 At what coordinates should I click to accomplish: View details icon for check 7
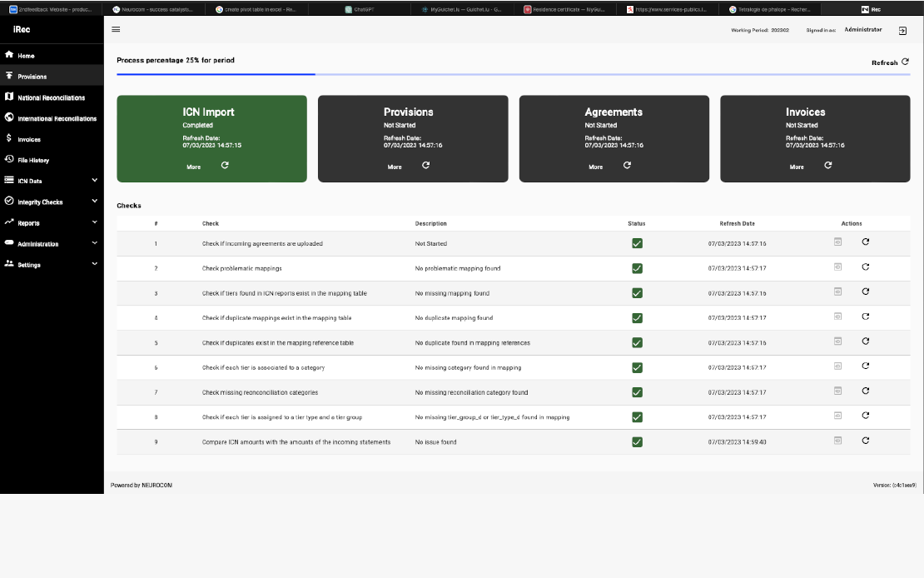[x=837, y=391]
